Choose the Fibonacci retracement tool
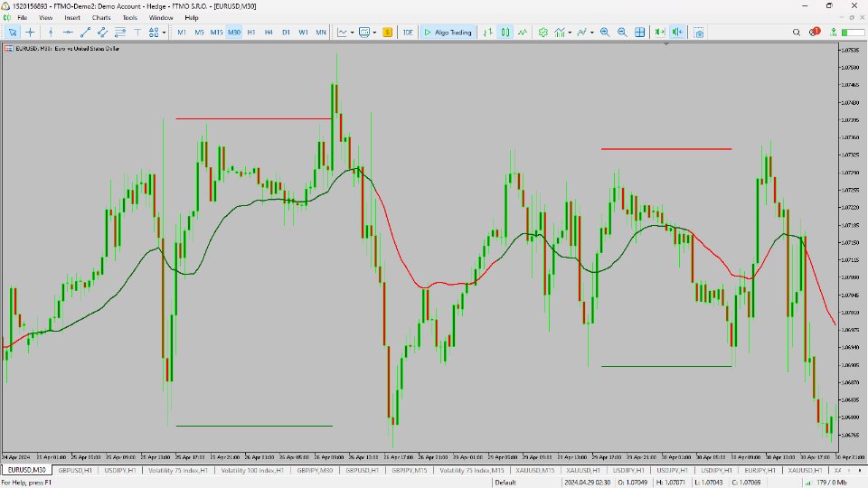 click(119, 33)
